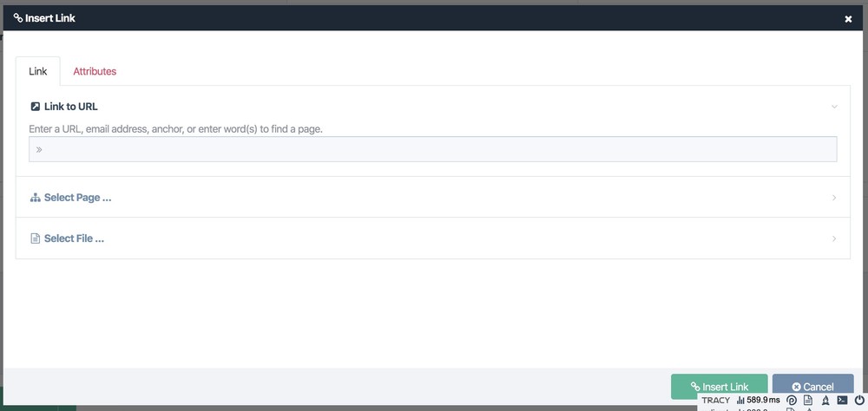Click the Tracy power toggle icon
This screenshot has width=868, height=411.
859,400
